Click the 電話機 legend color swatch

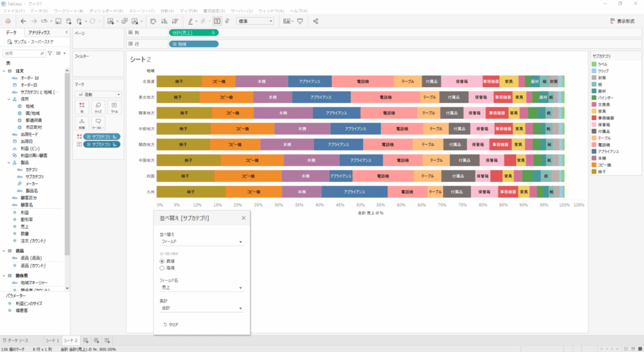594,145
